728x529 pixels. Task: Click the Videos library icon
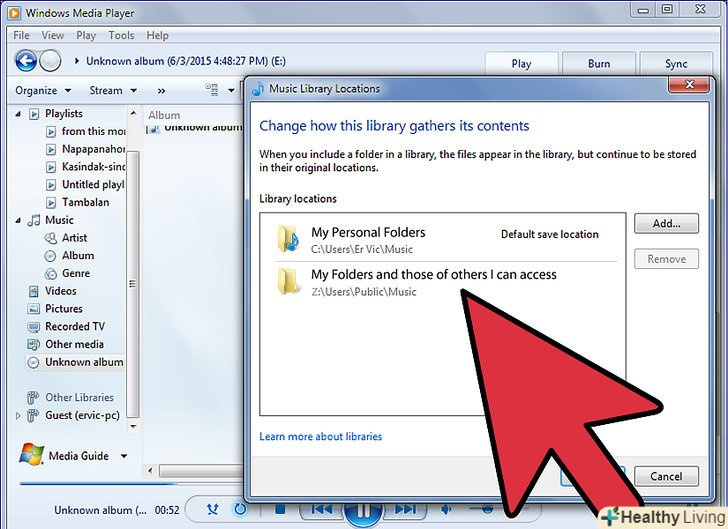(33, 292)
